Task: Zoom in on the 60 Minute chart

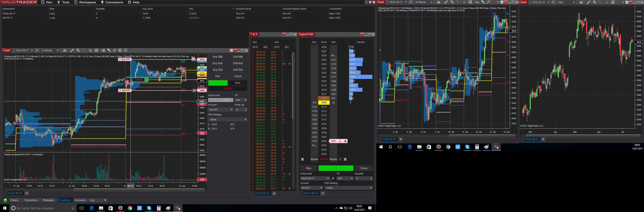Action: point(452,2)
